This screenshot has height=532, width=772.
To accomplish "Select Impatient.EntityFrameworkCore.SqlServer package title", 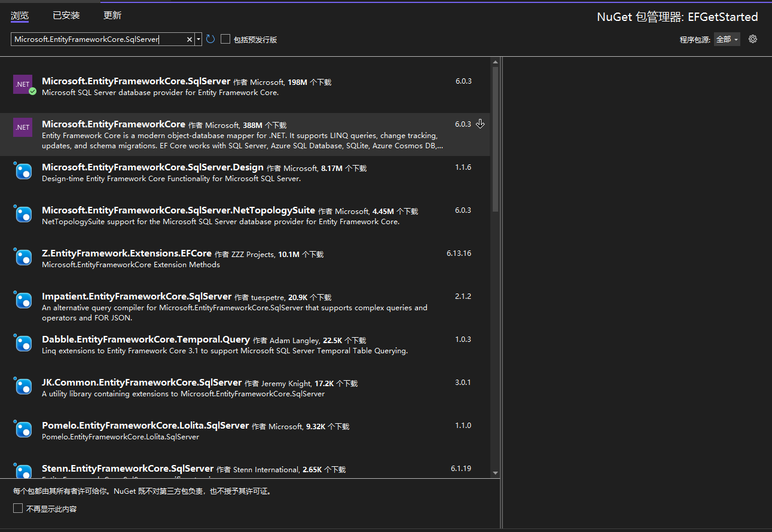I will (x=136, y=296).
